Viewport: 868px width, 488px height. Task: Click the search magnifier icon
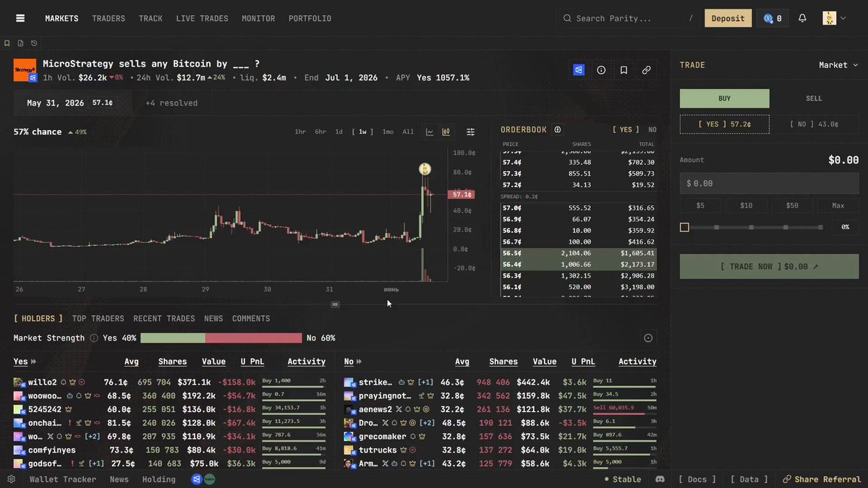[567, 18]
